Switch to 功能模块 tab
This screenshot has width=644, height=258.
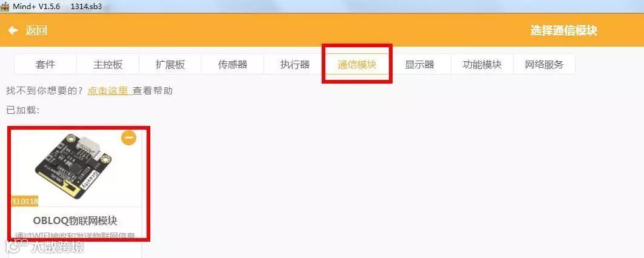482,64
